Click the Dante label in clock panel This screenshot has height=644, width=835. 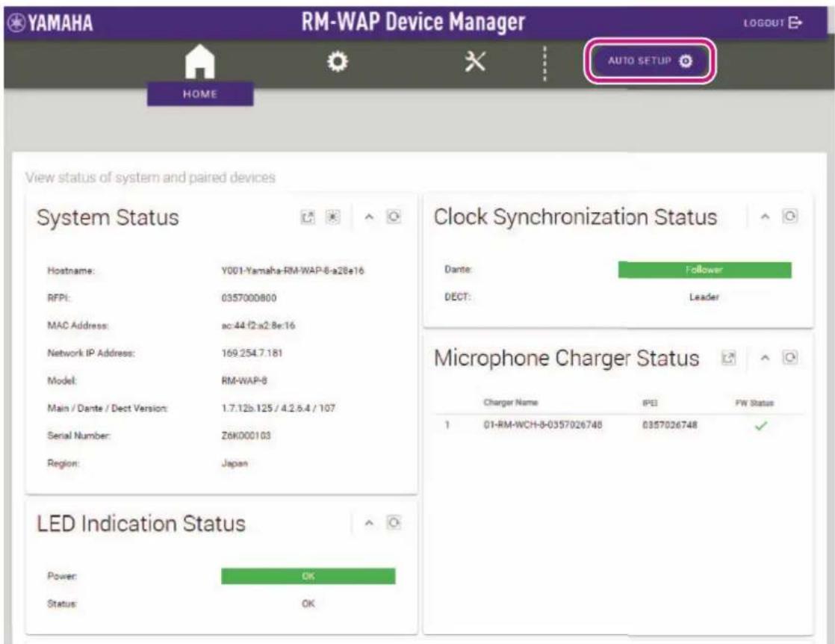pos(459,270)
